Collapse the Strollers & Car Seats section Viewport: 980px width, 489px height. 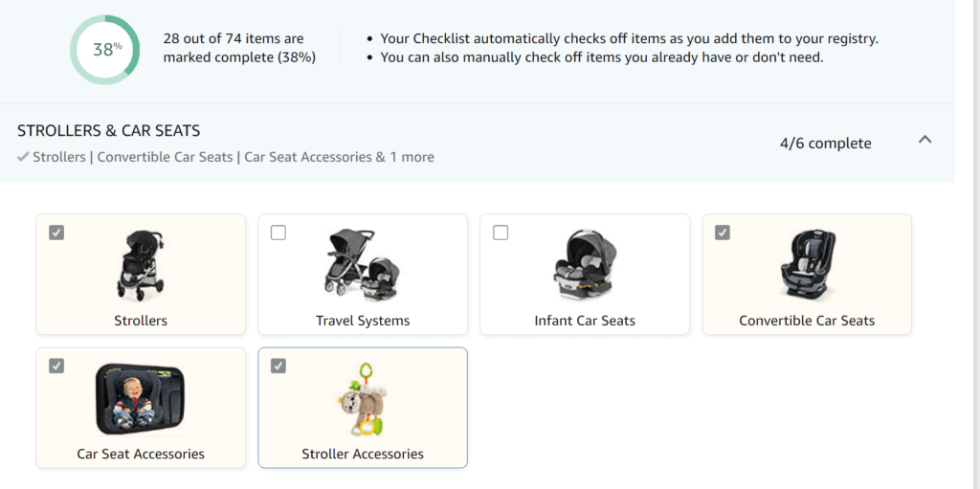click(x=924, y=140)
